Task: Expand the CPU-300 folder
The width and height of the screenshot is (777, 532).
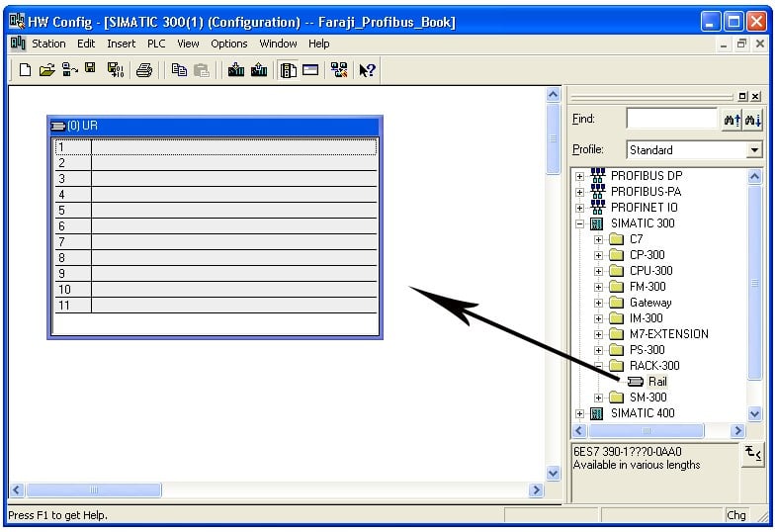Action: pyautogui.click(x=598, y=271)
